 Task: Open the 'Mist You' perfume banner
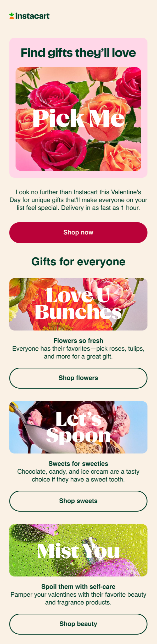click(78, 550)
